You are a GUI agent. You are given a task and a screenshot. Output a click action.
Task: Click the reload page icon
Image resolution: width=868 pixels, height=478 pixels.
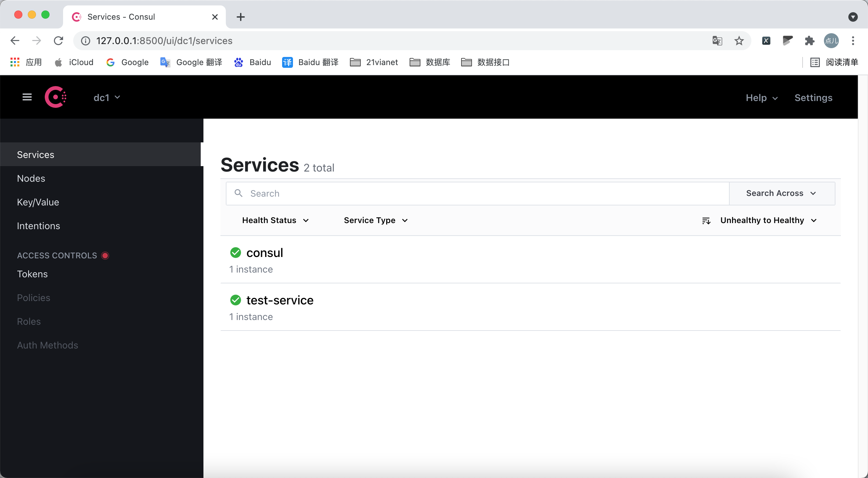point(58,41)
